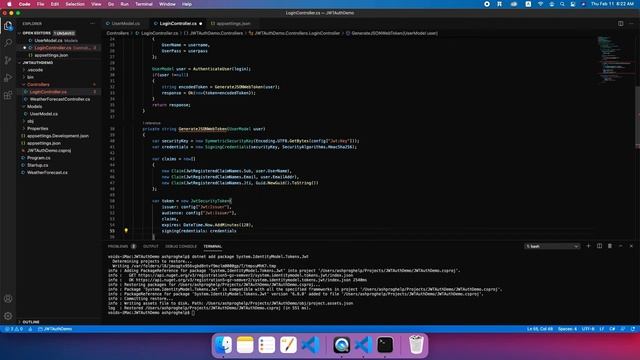640x360 pixels.
Task: Open the Spotlight search in menu bar
Action: pyautogui.click(x=562, y=4)
